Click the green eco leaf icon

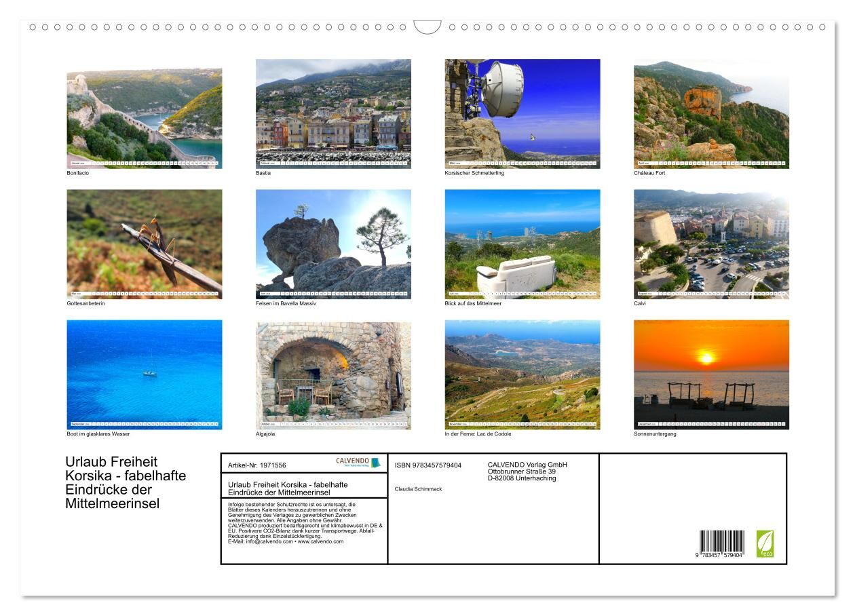tap(765, 543)
